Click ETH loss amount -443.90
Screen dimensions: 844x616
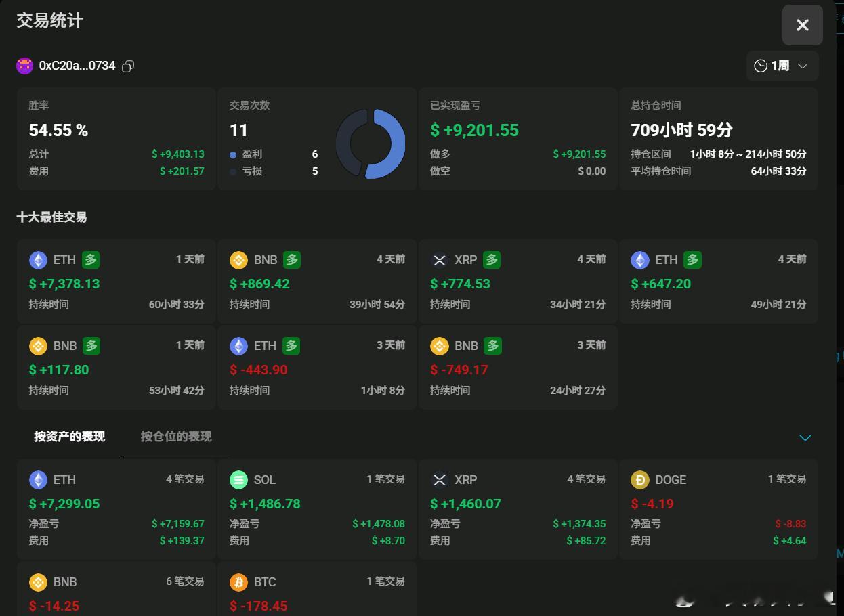(x=259, y=370)
